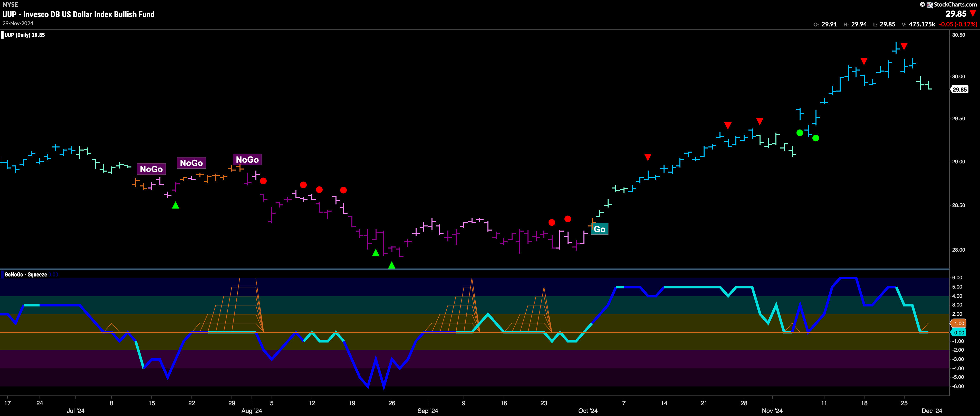Click the cyan 0.00 tag on the squeeze axis

pos(959,332)
